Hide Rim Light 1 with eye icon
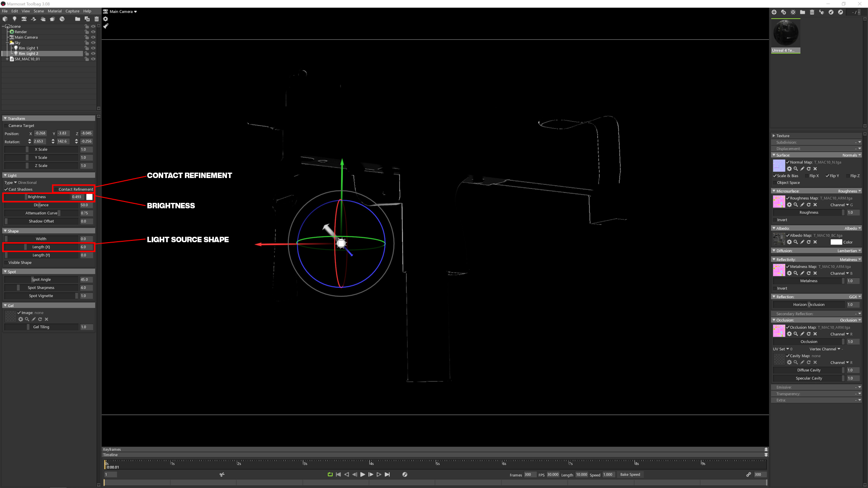This screenshot has width=868, height=488. [x=93, y=48]
